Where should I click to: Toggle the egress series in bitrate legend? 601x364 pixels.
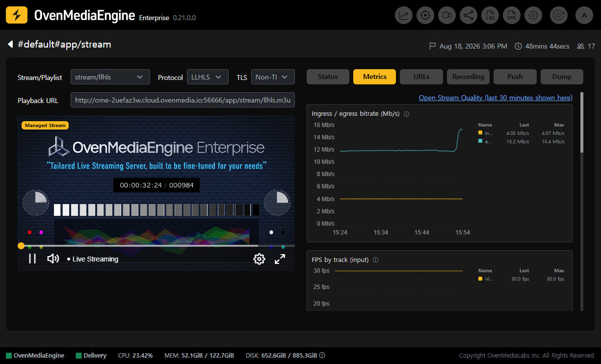pyautogui.click(x=486, y=141)
